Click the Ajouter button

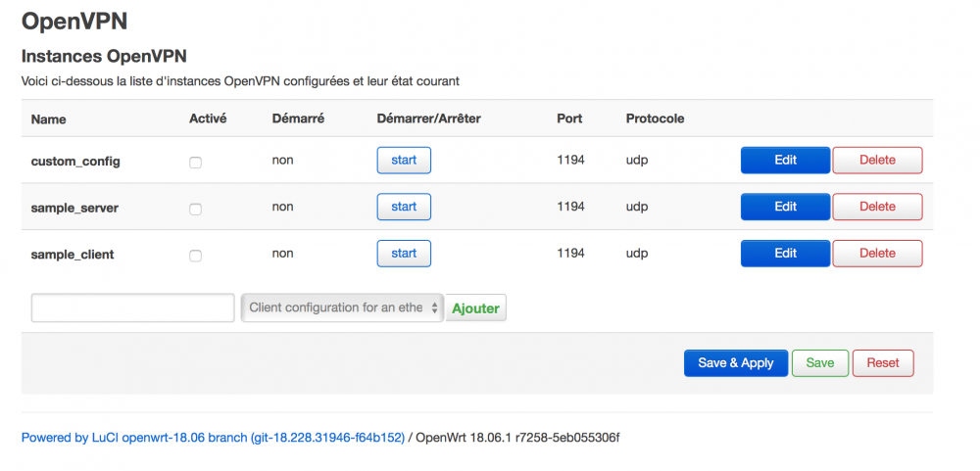(x=475, y=308)
